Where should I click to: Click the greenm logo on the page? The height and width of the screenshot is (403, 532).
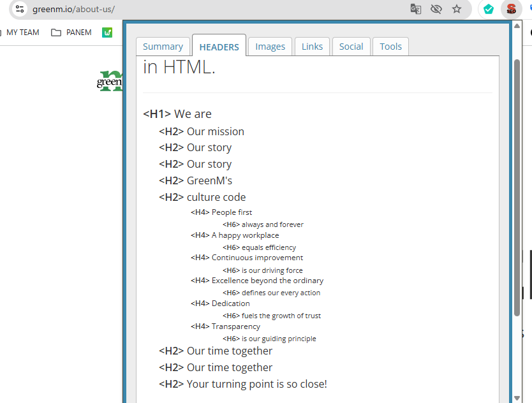coord(110,80)
